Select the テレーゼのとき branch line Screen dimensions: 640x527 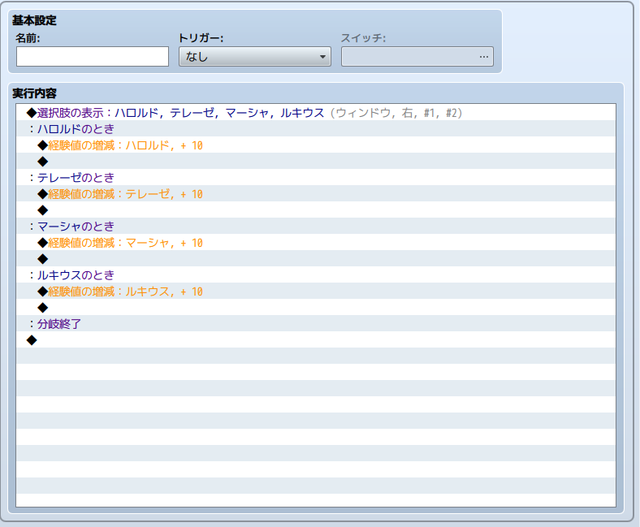point(316,177)
